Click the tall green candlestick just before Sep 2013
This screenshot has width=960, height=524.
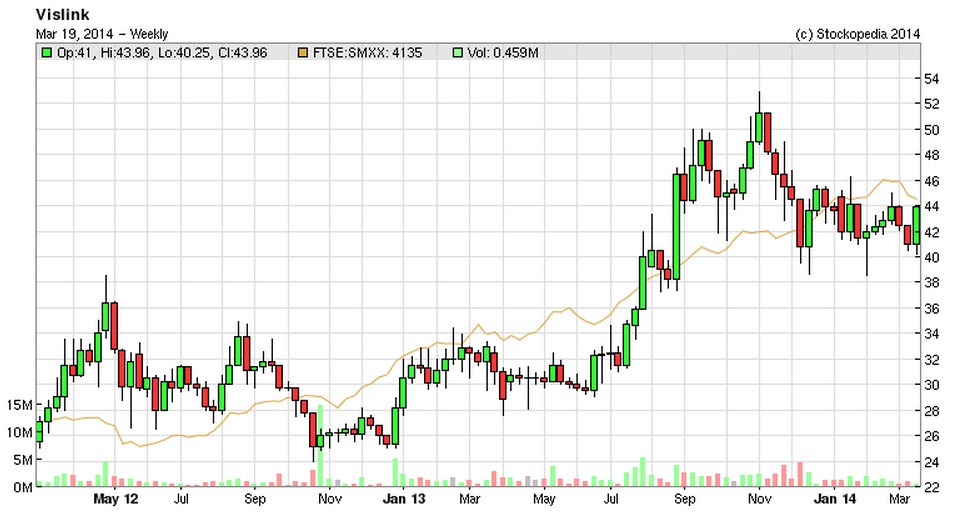point(677,227)
